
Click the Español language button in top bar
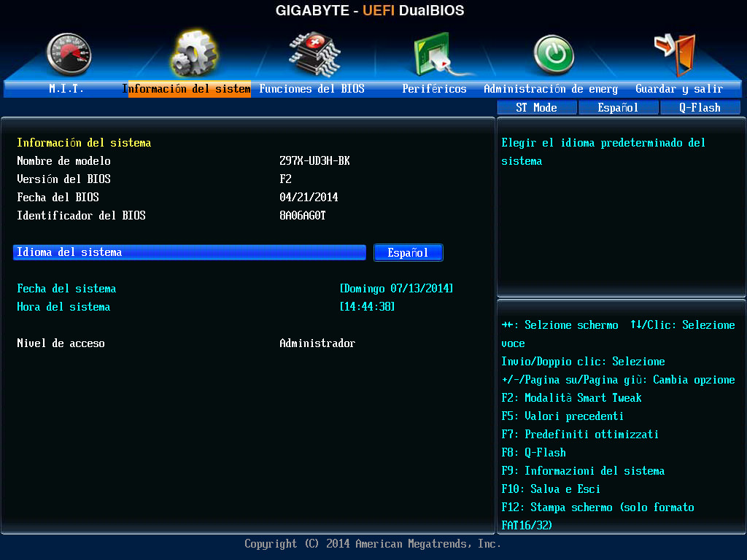(x=618, y=108)
